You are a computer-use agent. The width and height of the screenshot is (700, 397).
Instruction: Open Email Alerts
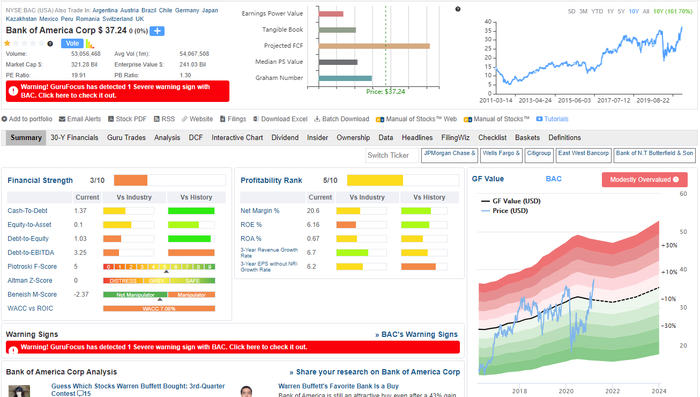pyautogui.click(x=80, y=119)
